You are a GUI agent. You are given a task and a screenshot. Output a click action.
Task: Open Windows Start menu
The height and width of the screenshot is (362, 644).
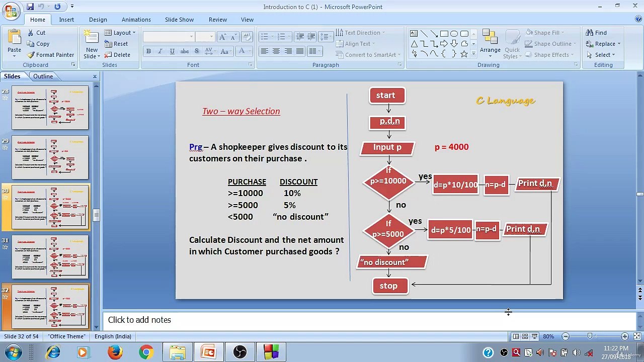pos(13,352)
